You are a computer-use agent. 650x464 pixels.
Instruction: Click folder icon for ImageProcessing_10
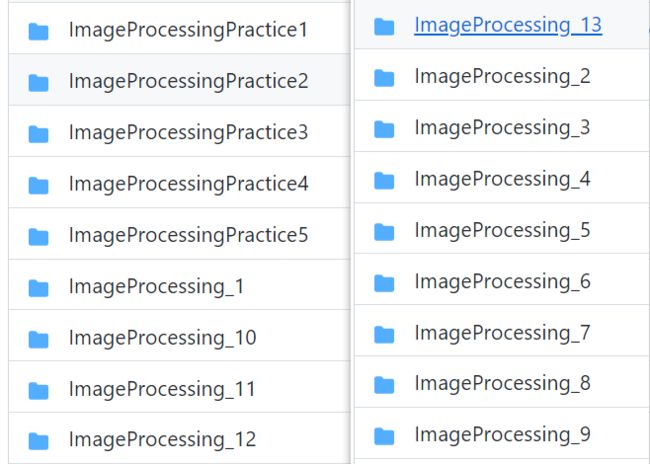coord(39,339)
